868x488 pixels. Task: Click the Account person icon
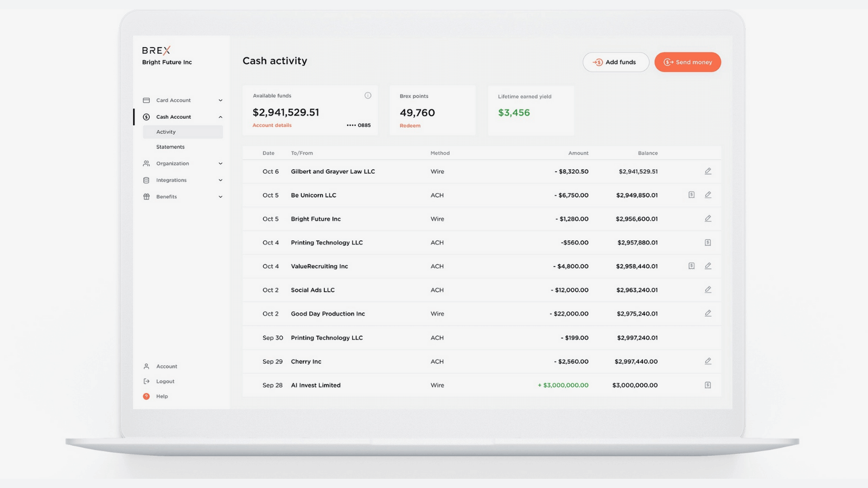(146, 367)
